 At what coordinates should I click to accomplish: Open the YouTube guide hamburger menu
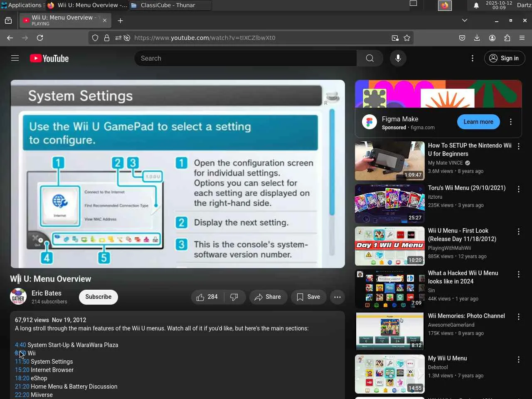(15, 58)
